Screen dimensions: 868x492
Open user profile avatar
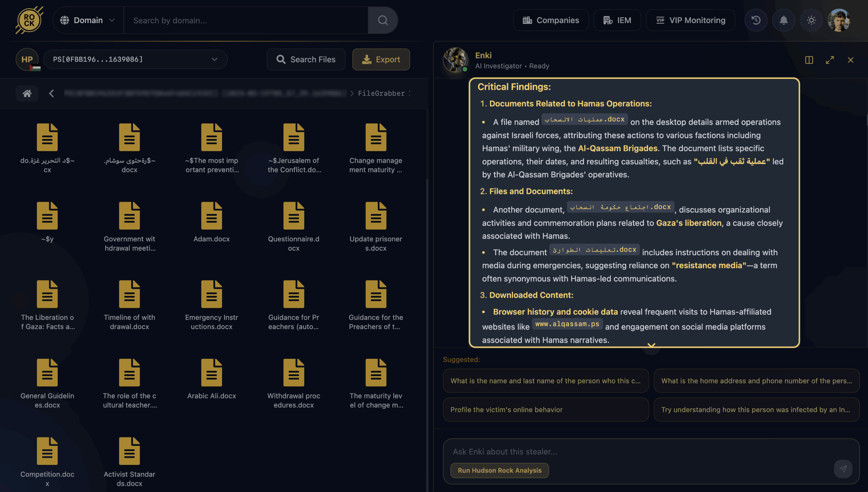pyautogui.click(x=839, y=20)
